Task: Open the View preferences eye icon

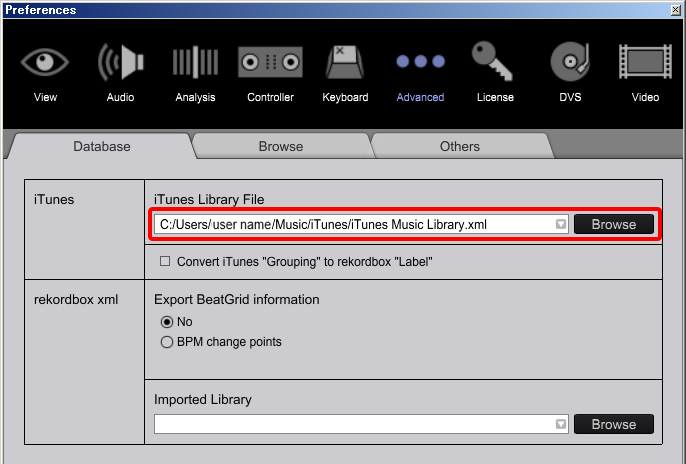Action: tap(45, 62)
